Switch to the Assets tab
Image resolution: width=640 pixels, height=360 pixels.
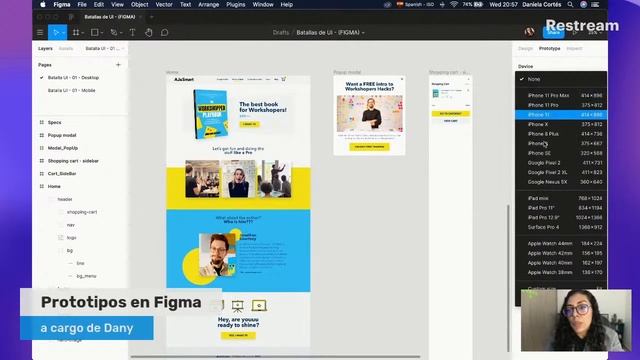(66, 48)
